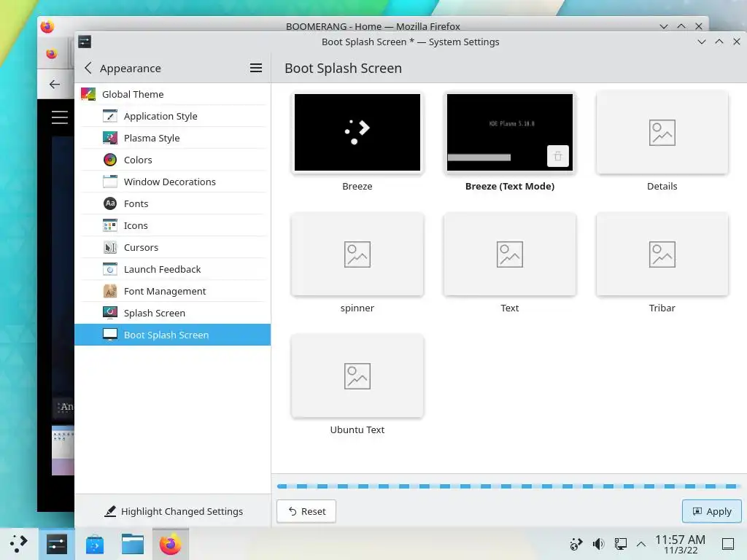747x560 pixels.
Task: Open Application Style settings
Action: pyautogui.click(x=173, y=116)
